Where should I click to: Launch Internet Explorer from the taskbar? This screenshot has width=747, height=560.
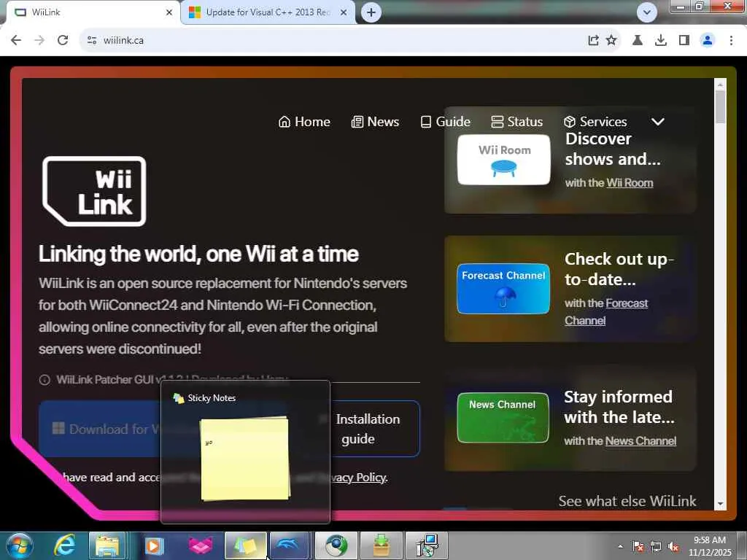[64, 545]
